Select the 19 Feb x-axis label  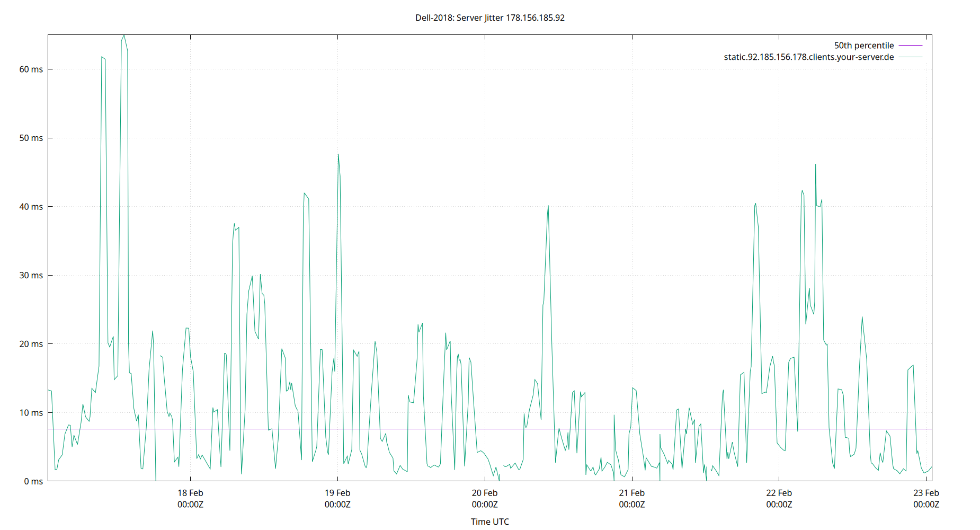click(337, 492)
